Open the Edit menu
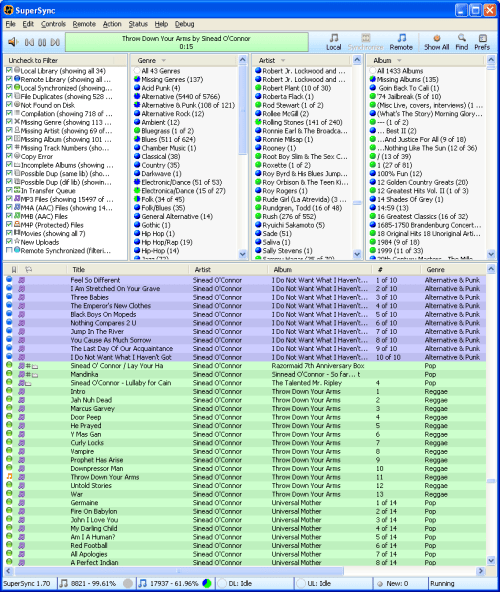 28,24
